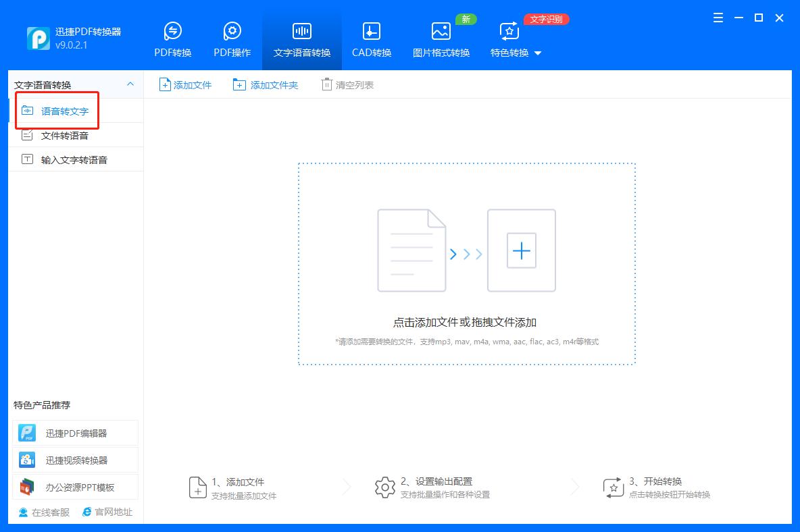Click the 迅捷PDF转换器 app logo

point(39,38)
